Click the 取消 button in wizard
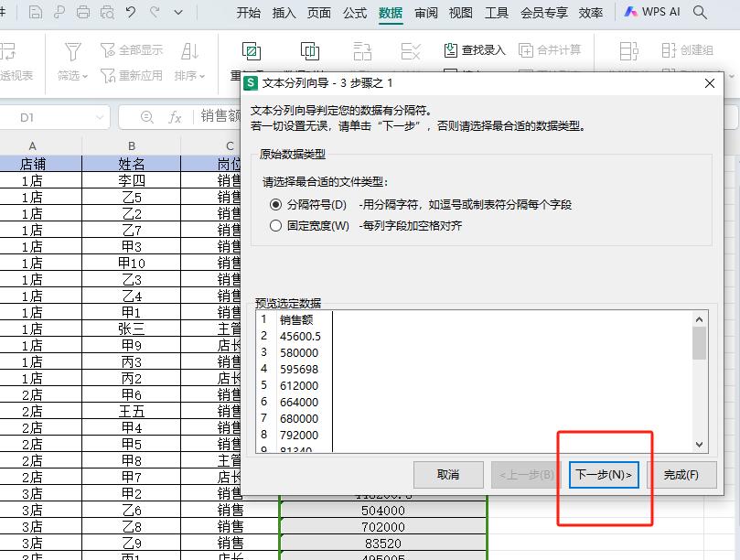Image resolution: width=740 pixels, height=560 pixels. tap(448, 475)
